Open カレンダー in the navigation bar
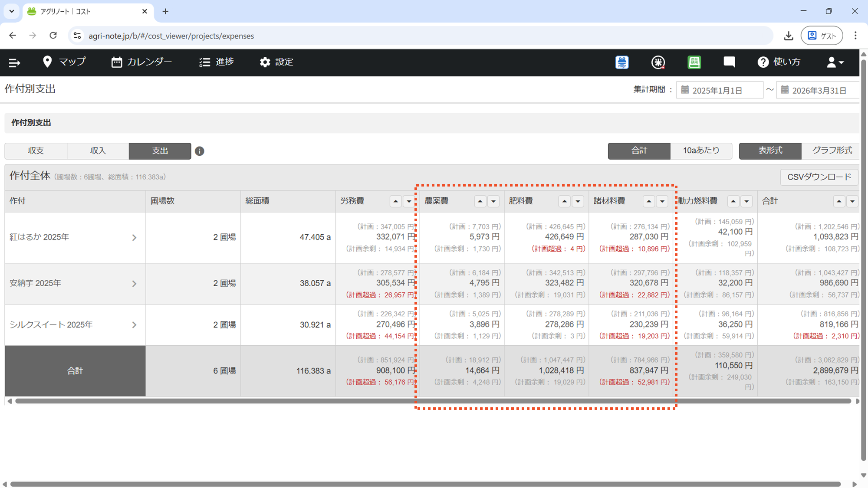This screenshot has width=868, height=488. click(141, 62)
